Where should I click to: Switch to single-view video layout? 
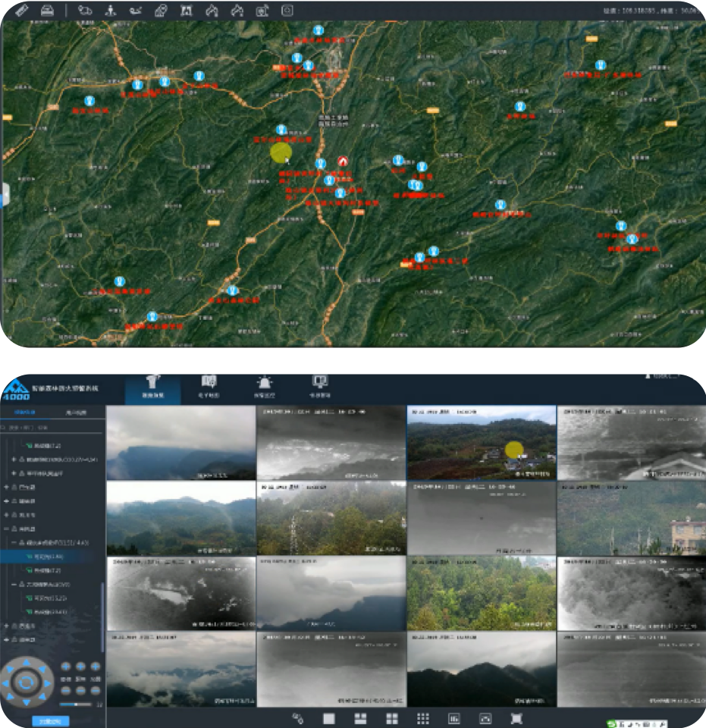click(x=329, y=718)
